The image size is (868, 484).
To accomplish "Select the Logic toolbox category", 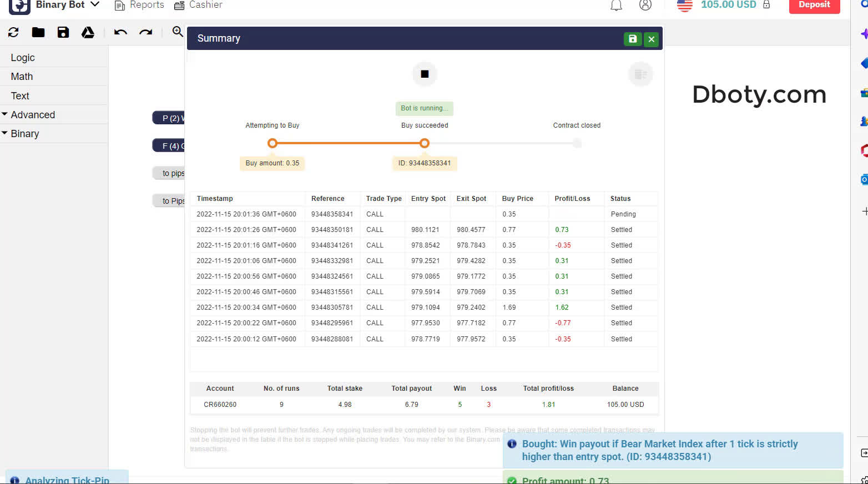I will tap(23, 58).
